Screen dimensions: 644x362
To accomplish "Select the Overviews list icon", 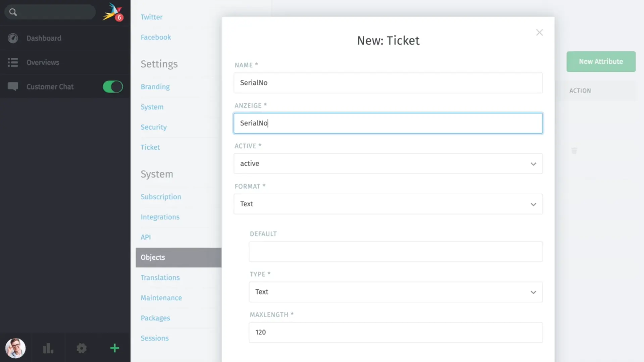I will point(12,62).
